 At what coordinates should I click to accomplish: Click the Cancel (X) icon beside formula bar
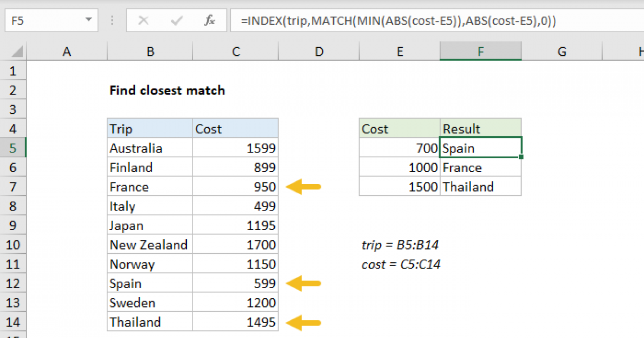(x=144, y=20)
